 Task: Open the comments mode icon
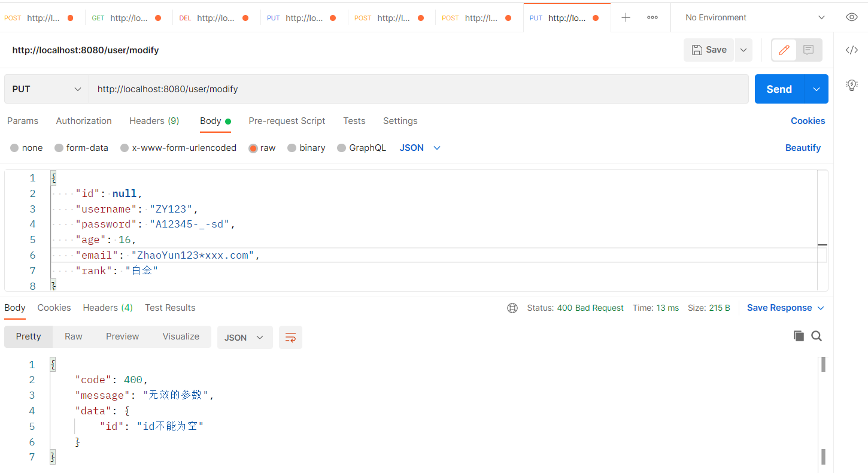[808, 50]
